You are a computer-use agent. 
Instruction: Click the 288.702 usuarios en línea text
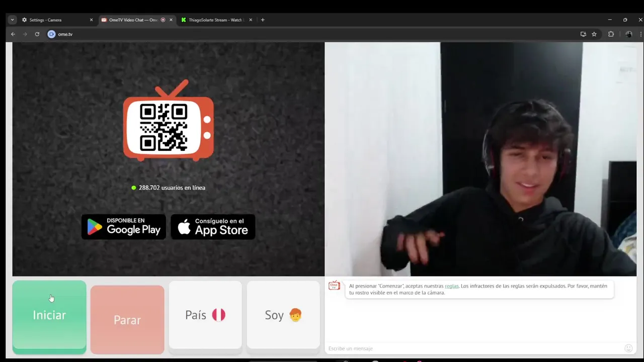172,188
